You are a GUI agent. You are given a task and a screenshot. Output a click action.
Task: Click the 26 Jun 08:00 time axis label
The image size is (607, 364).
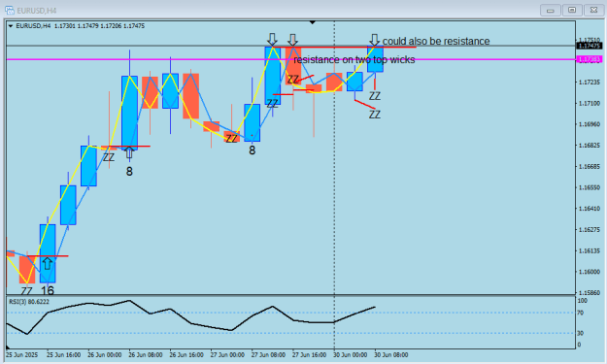click(x=146, y=355)
